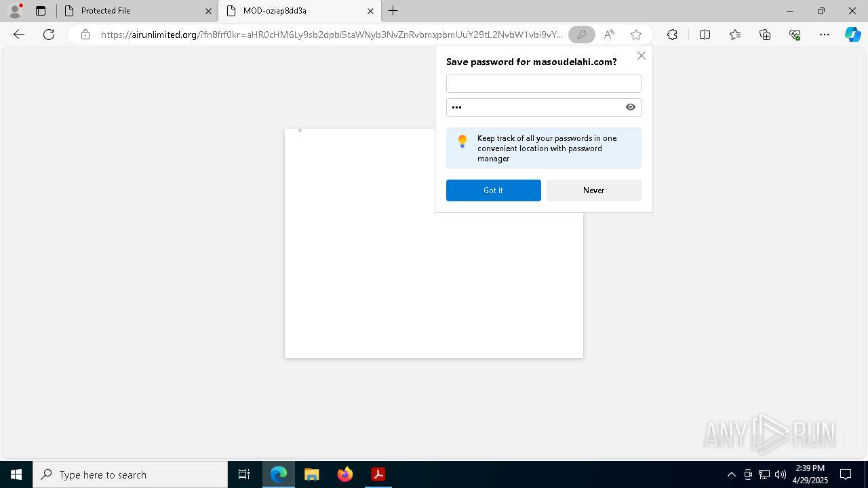Open Collections icon

point(765,35)
